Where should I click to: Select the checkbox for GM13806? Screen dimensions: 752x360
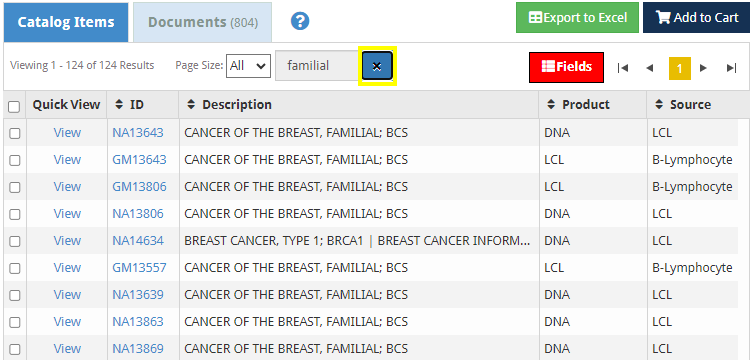(15, 187)
